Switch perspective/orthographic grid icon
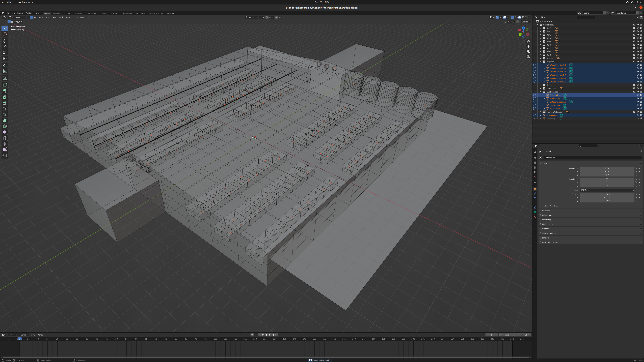Screen dimensions: 644x362 (x=528, y=56)
